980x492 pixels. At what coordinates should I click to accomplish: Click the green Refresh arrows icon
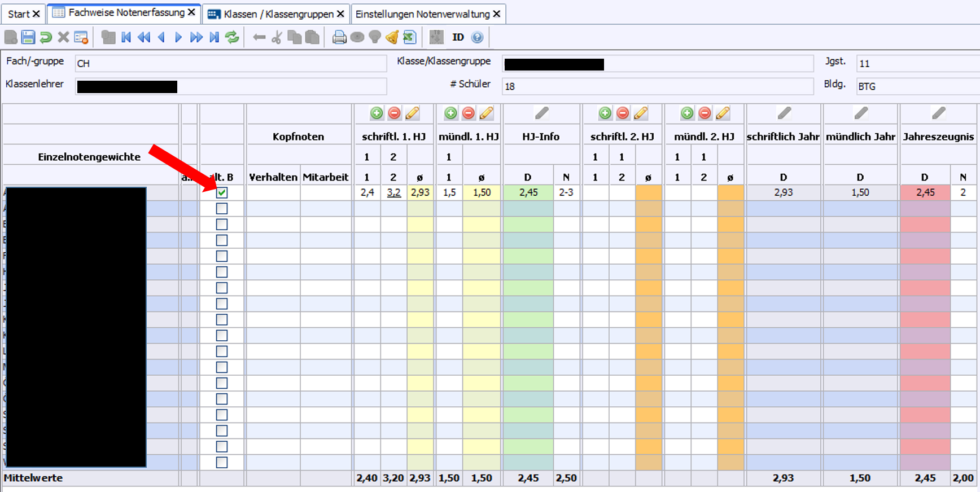pos(232,37)
